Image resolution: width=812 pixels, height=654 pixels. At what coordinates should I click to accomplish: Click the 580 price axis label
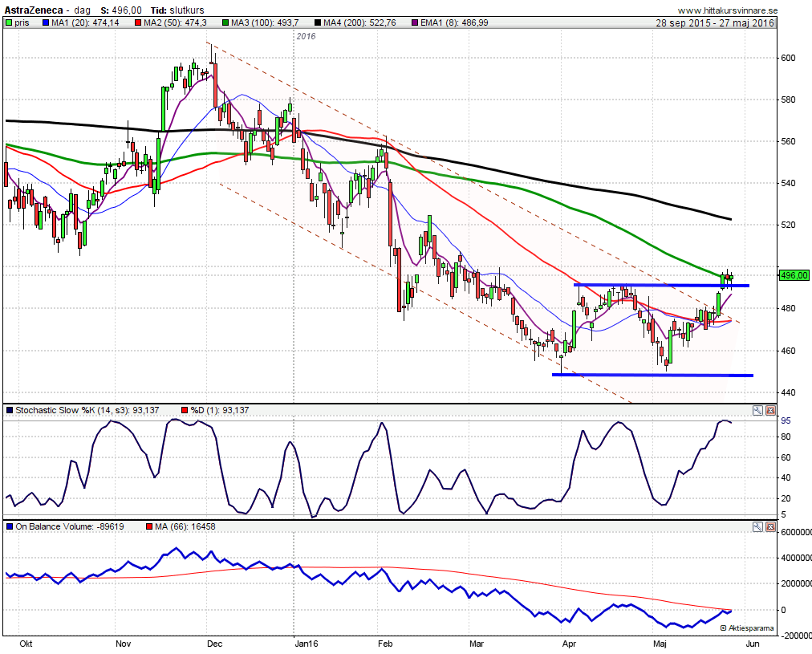click(x=788, y=100)
